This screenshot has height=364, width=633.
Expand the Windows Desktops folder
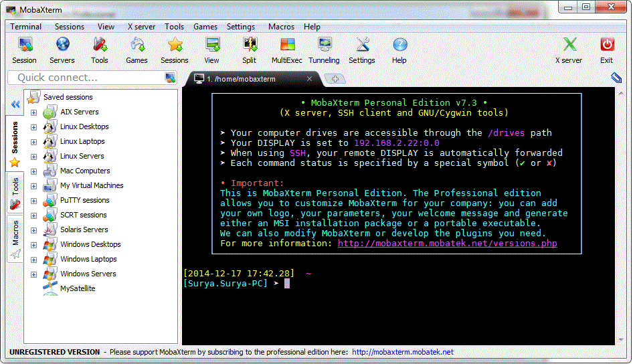click(x=34, y=245)
